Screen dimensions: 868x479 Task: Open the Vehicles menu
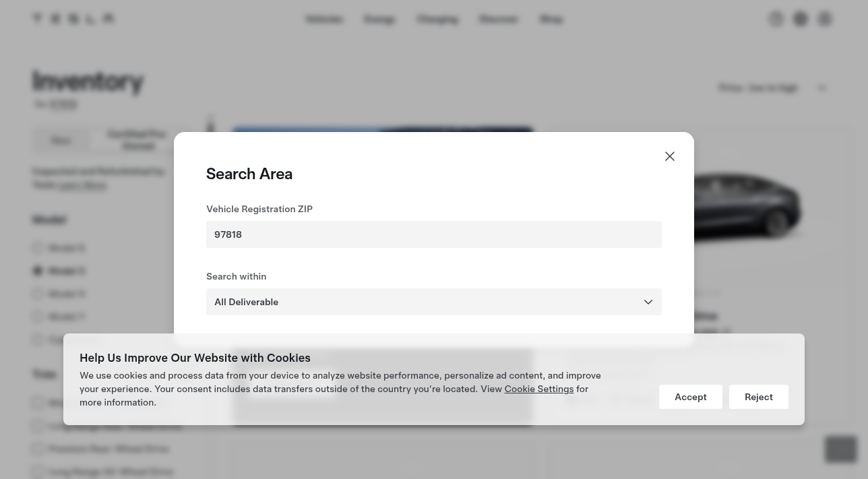point(323,19)
